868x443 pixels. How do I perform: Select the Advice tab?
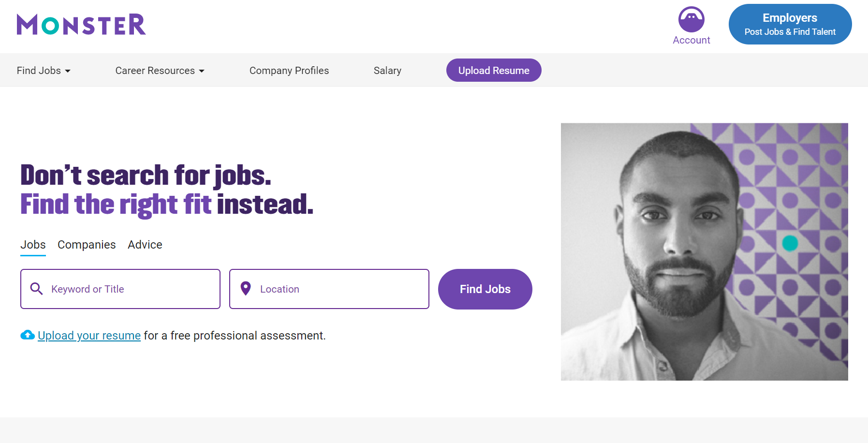click(145, 245)
